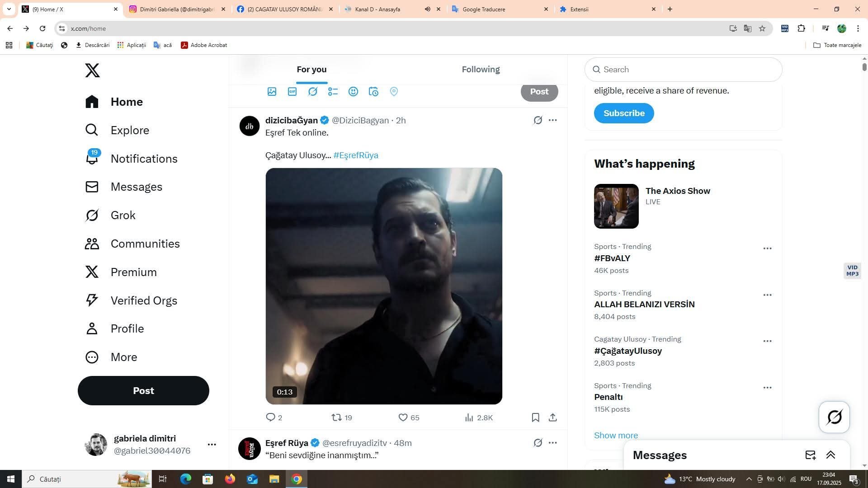Enhance post with the Grok composer icon
The image size is (868, 488).
(312, 92)
